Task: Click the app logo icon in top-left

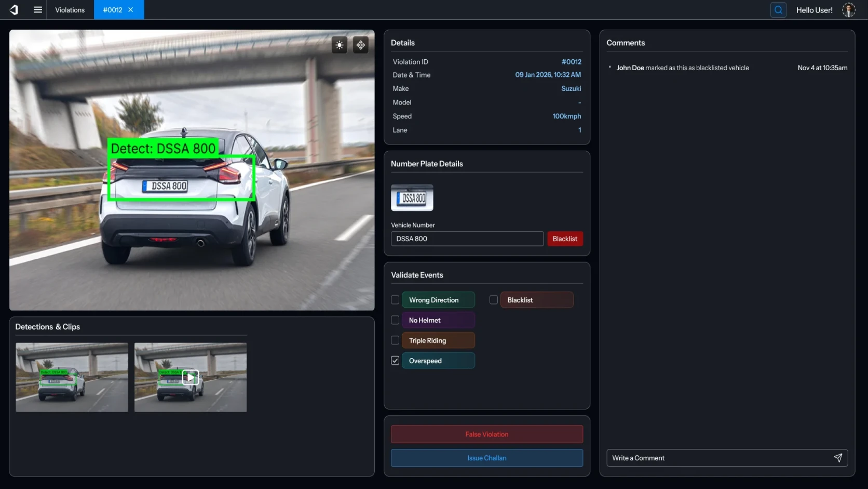Action: (x=14, y=10)
